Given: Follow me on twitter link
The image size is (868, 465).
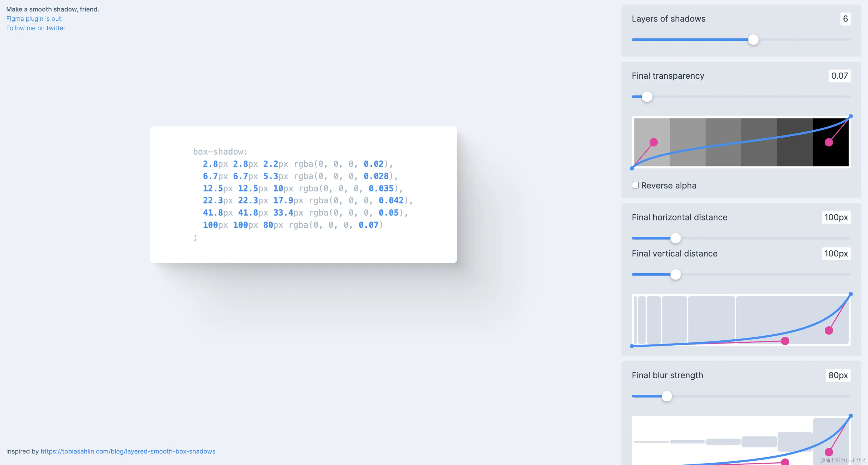Looking at the screenshot, I should [36, 28].
